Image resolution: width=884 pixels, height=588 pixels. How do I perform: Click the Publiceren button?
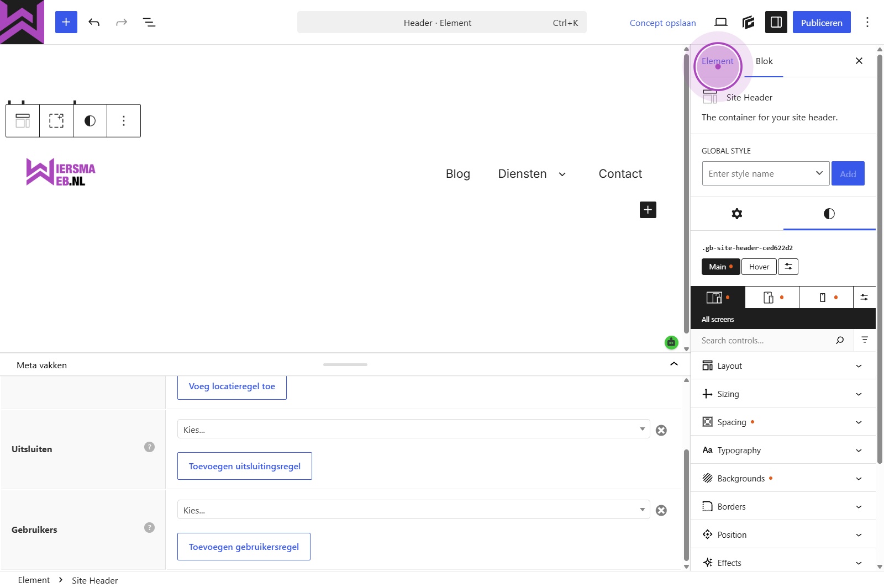(822, 22)
